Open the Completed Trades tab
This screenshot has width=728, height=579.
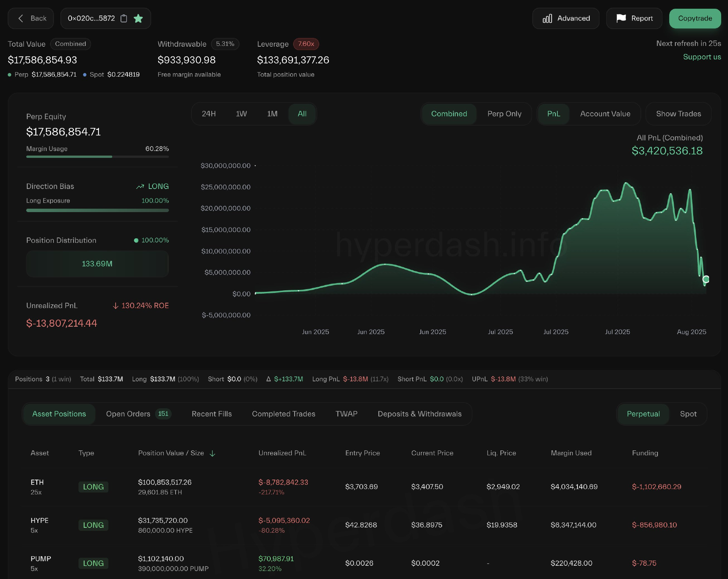click(x=283, y=414)
